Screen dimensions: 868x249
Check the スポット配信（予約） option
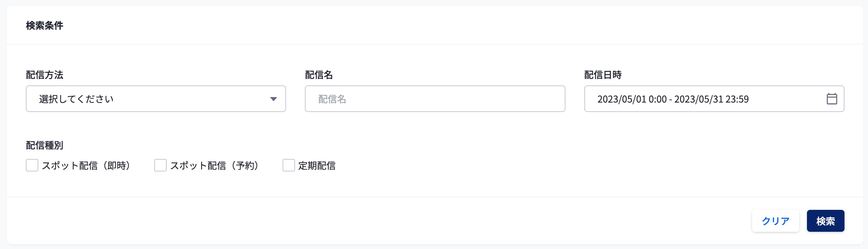tap(160, 166)
